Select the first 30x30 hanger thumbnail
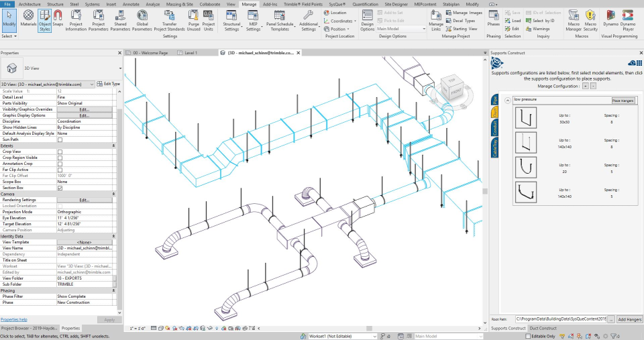 pyautogui.click(x=525, y=119)
